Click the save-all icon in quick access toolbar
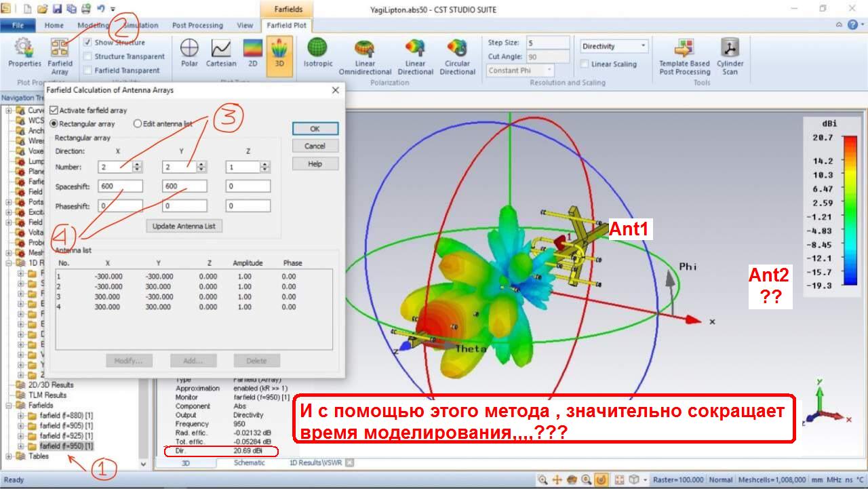Image resolution: width=868 pixels, height=489 pixels. click(x=71, y=9)
